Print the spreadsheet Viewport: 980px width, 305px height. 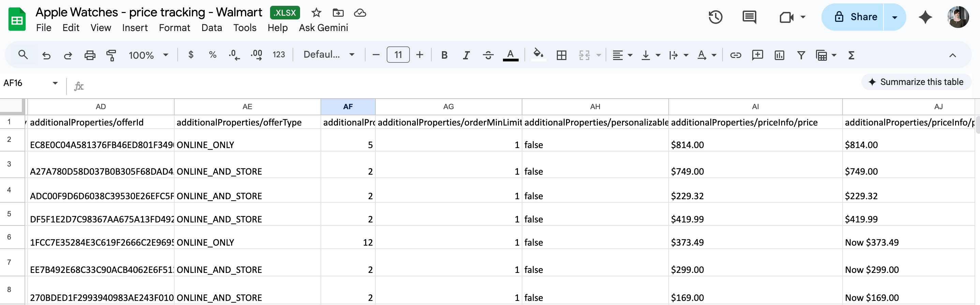(90, 55)
